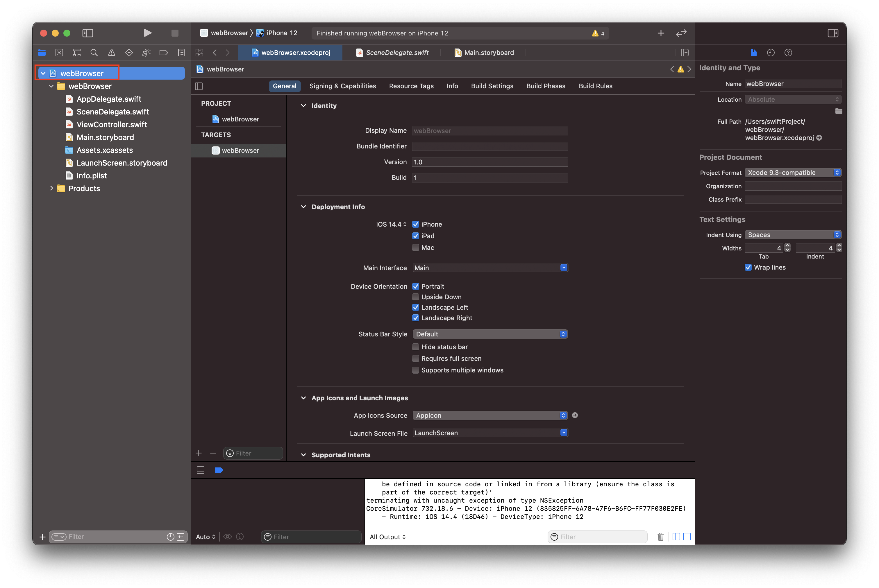The height and width of the screenshot is (588, 879).
Task: Run the webBrowser project with Play button
Action: pyautogui.click(x=147, y=33)
